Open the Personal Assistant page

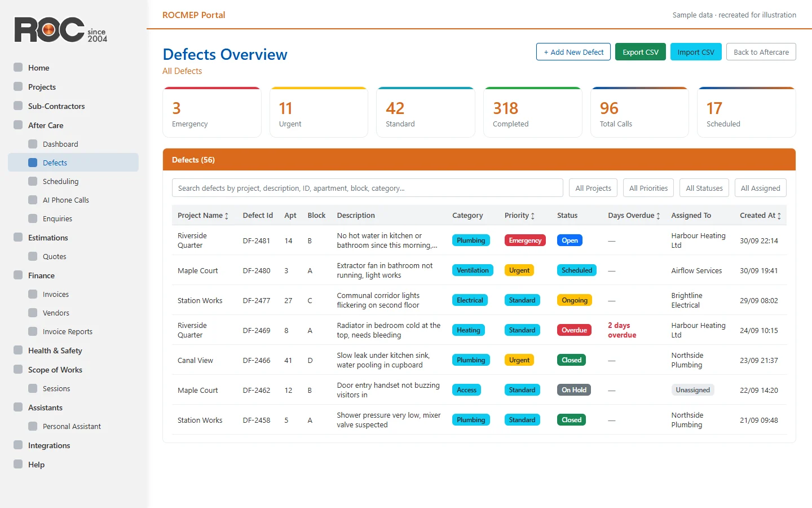[73, 426]
